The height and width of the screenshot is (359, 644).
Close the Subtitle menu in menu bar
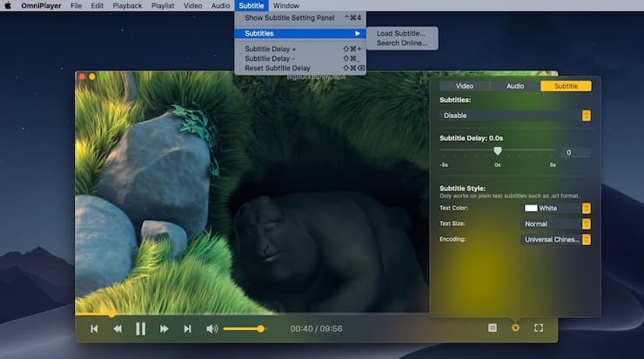(252, 6)
